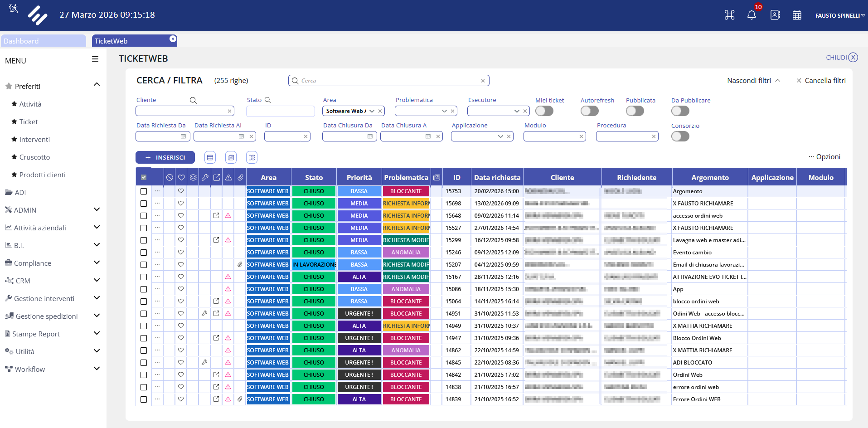Open the notifications bell icon

tap(751, 15)
